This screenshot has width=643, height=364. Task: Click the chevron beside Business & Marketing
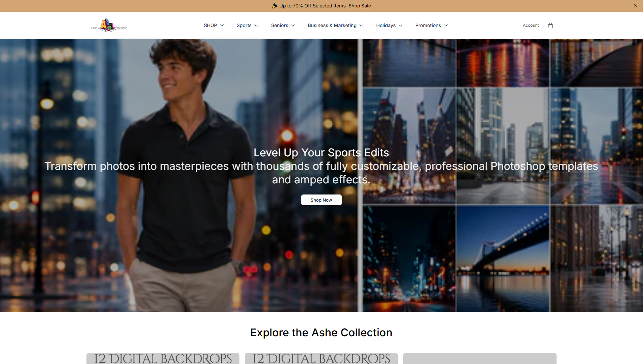tap(361, 25)
